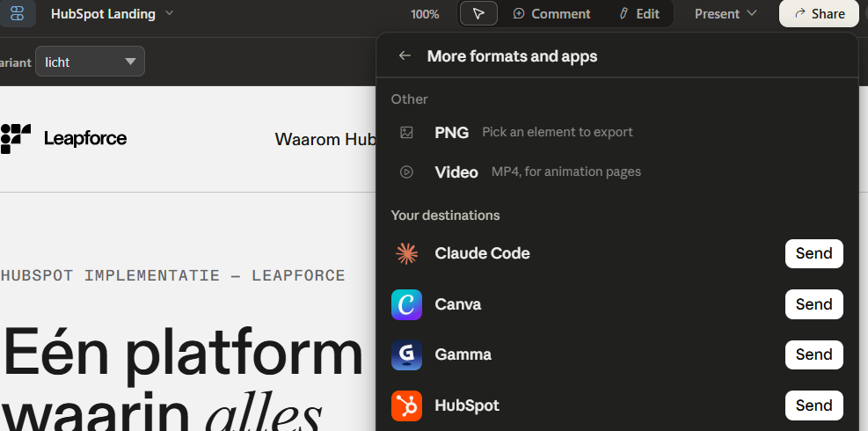Click the Claude Code destination label
The image size is (868, 431).
tap(482, 253)
